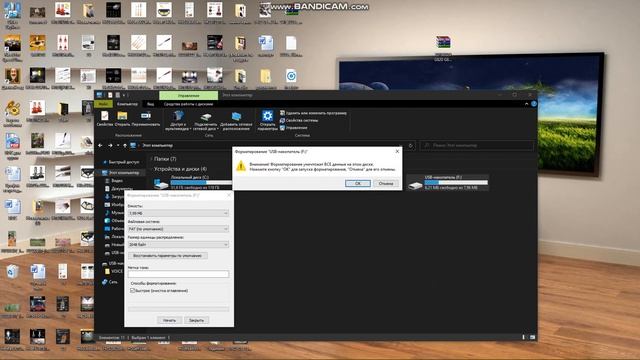
Task: Close the format warning dialog with X
Action: coord(397,151)
